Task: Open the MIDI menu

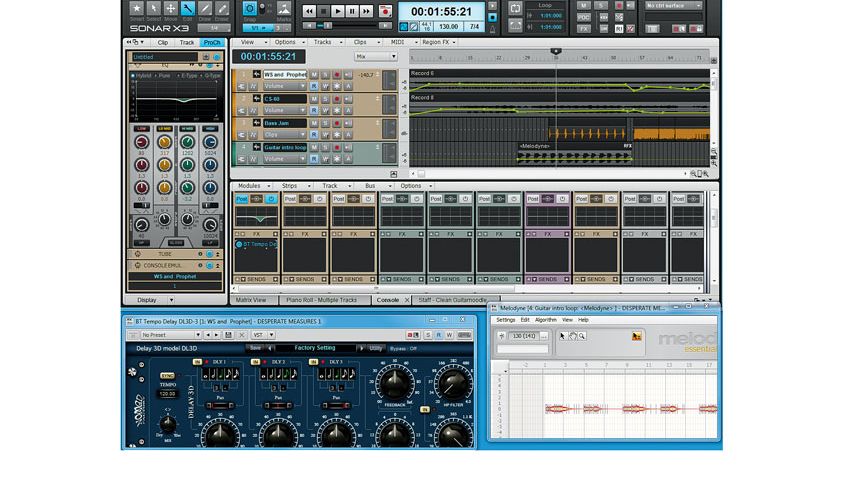Action: [x=401, y=42]
